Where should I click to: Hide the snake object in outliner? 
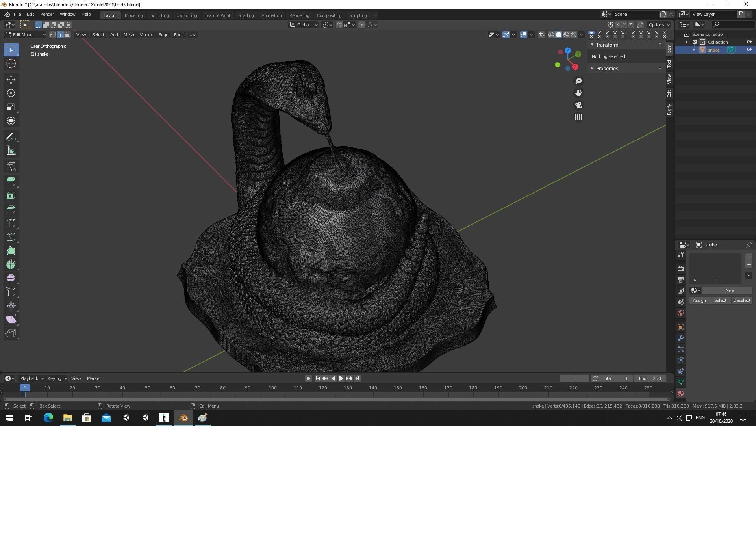click(749, 50)
